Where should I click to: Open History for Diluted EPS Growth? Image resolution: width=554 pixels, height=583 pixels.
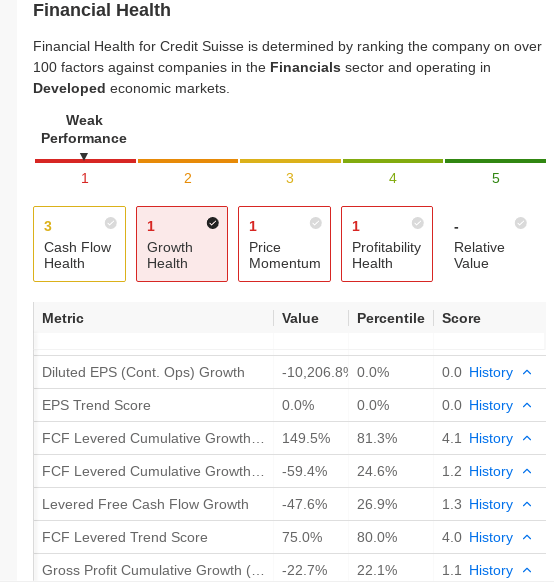click(x=491, y=373)
